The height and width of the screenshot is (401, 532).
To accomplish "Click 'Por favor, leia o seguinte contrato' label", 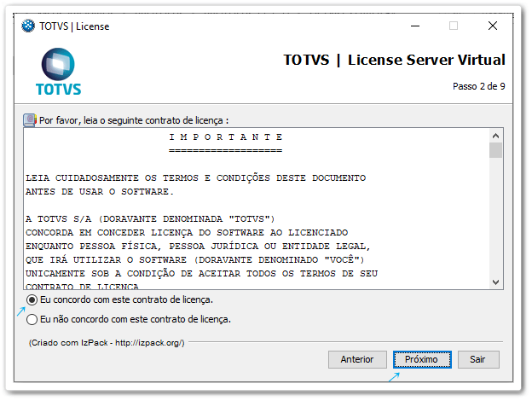I will 134,120.
